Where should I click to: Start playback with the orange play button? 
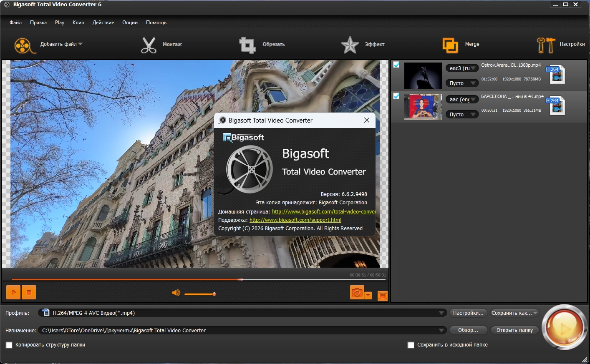click(x=13, y=292)
